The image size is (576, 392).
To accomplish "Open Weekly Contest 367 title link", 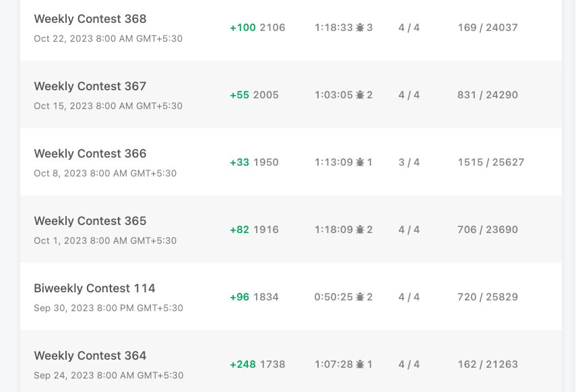I will pos(90,86).
